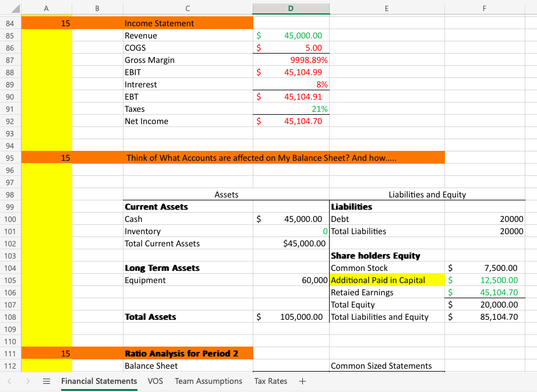Select the Financial Statements tab
Screen dimensions: 537x392
98,381
